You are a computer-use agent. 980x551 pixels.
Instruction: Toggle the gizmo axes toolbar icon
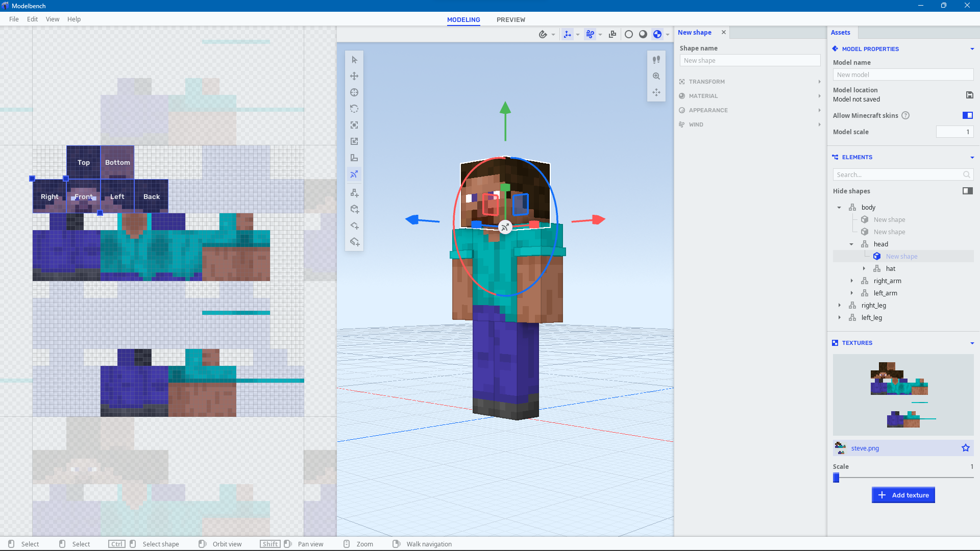[567, 34]
